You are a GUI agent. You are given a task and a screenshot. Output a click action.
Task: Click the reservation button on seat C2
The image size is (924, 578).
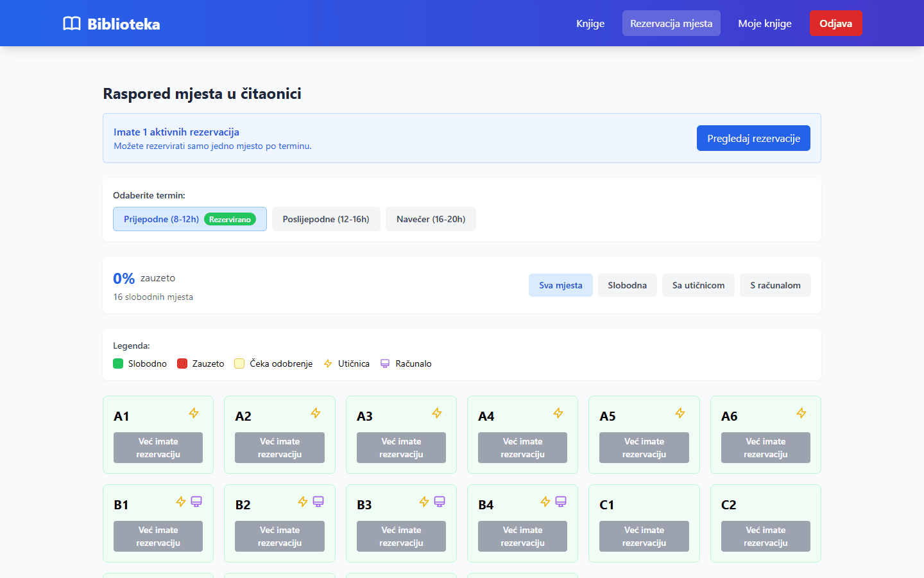coord(766,536)
